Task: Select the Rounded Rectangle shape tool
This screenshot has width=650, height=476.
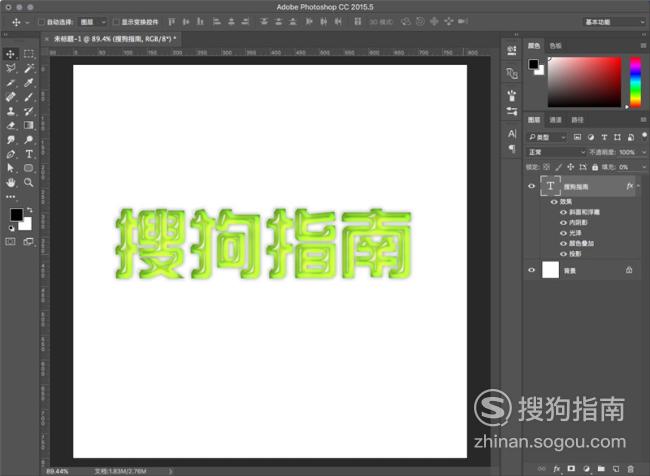Action: [x=29, y=168]
